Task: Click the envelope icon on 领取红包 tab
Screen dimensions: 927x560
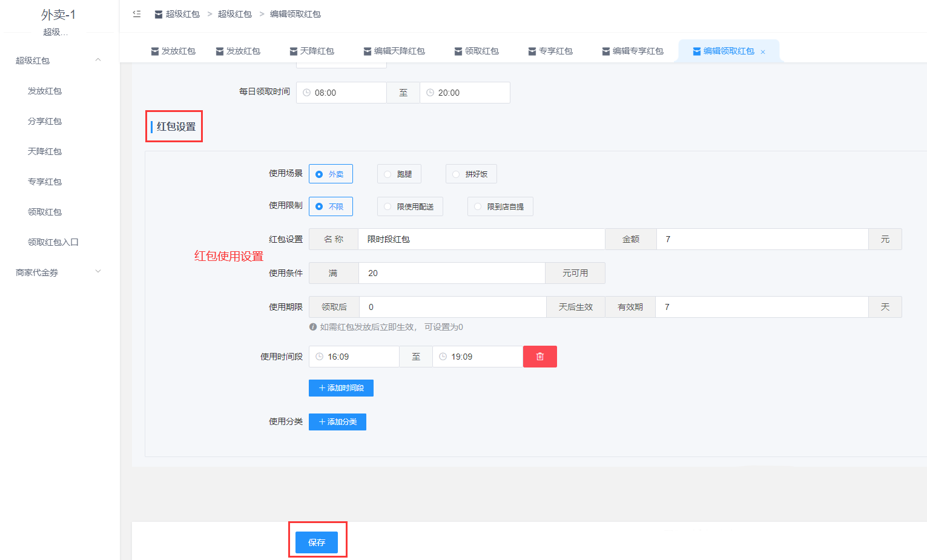Action: [458, 51]
